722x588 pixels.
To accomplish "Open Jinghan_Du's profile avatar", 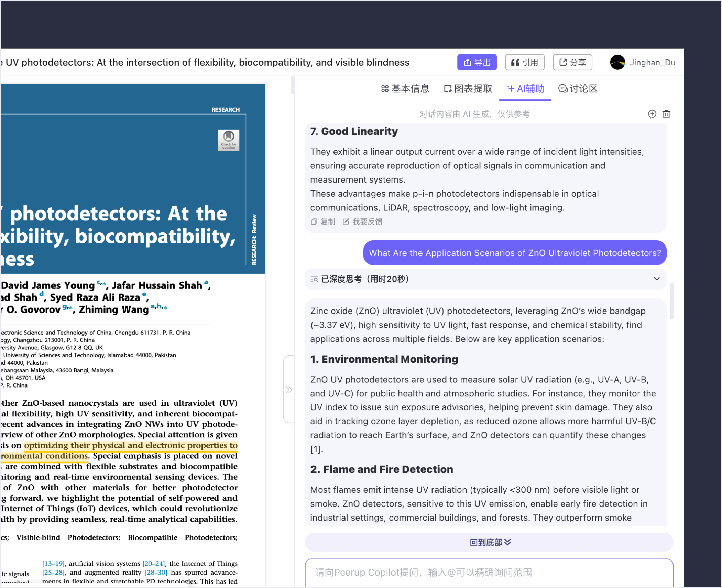I will [x=617, y=62].
